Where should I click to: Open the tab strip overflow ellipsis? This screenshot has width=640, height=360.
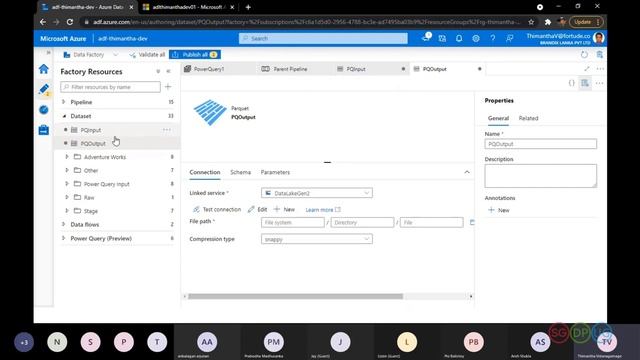600,69
